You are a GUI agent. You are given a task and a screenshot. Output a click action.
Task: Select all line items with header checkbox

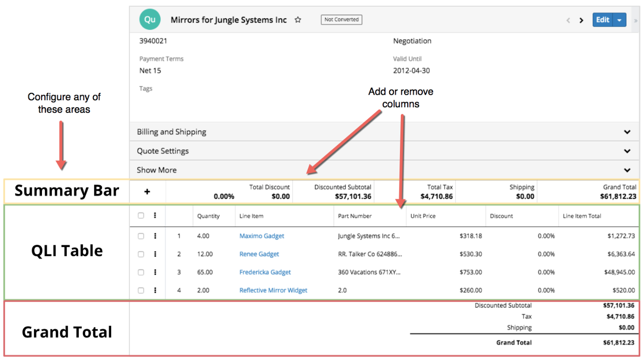(x=141, y=216)
